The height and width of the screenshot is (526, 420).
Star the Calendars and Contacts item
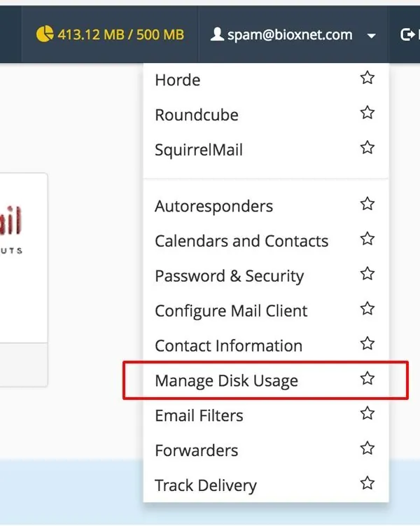click(367, 240)
